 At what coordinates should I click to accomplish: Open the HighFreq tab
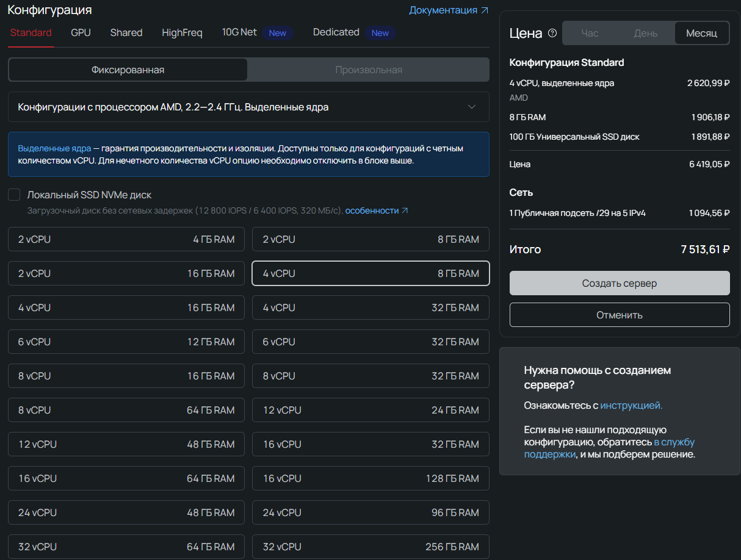(x=182, y=33)
